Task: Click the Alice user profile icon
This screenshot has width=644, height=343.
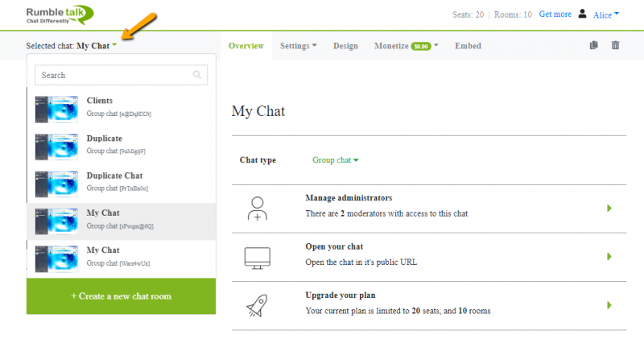Action: pyautogui.click(x=583, y=14)
